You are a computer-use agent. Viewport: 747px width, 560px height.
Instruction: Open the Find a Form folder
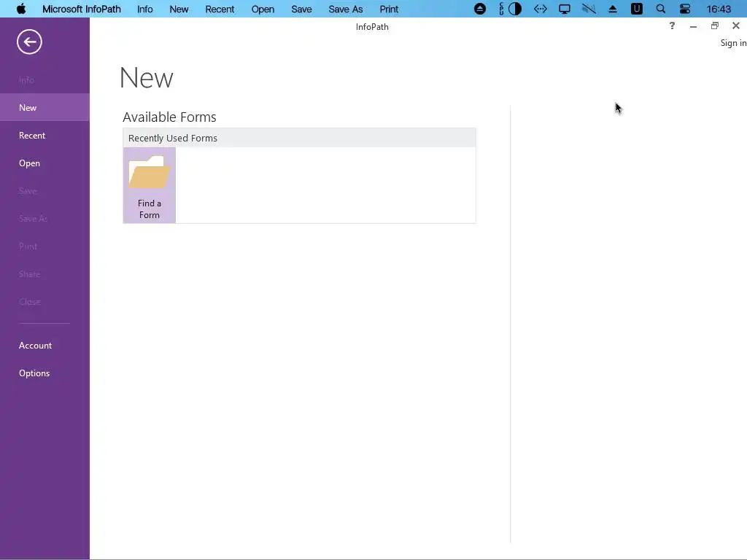coord(149,185)
